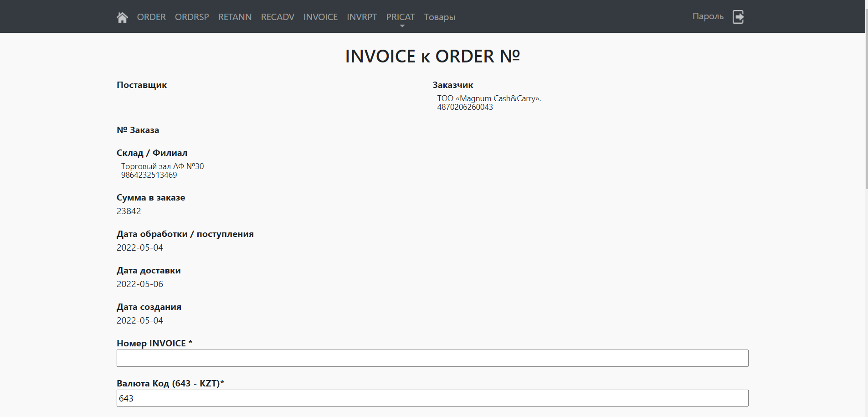Screen dimensions: 868x417
Task: Click the logout icon next to Пароль
Action: 738,17
